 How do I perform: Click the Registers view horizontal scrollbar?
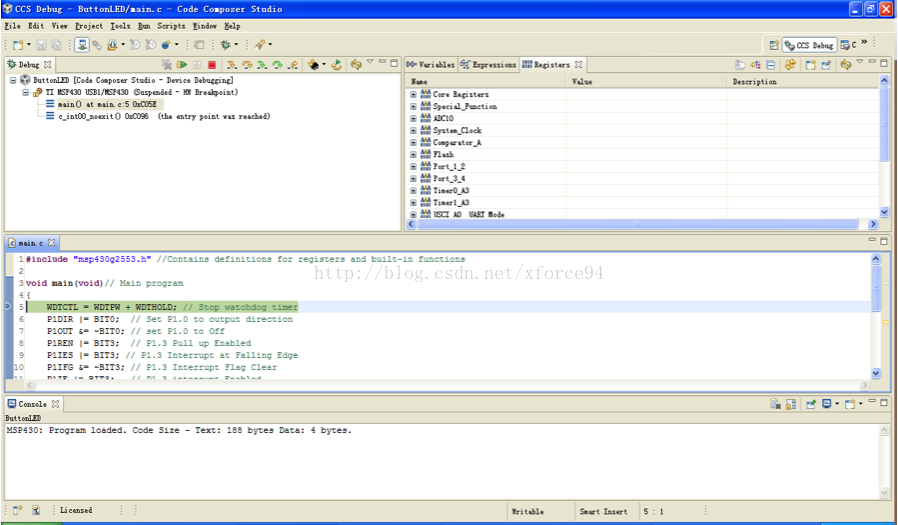pos(640,224)
